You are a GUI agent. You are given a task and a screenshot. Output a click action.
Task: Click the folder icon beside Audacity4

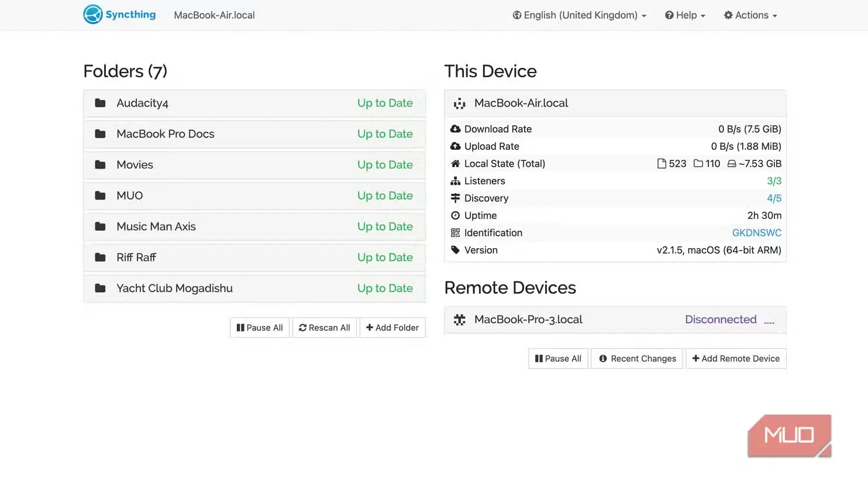100,103
